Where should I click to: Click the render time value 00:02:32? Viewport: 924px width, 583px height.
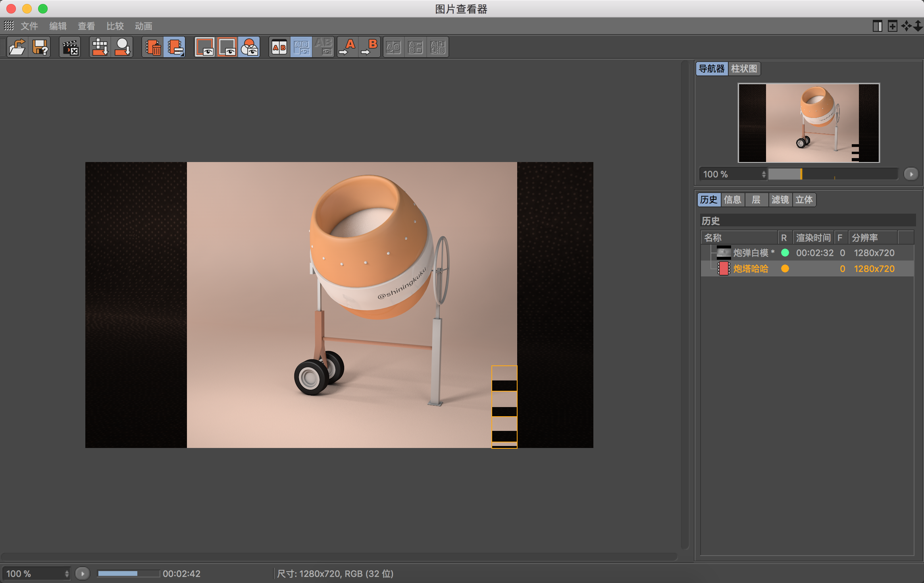815,253
